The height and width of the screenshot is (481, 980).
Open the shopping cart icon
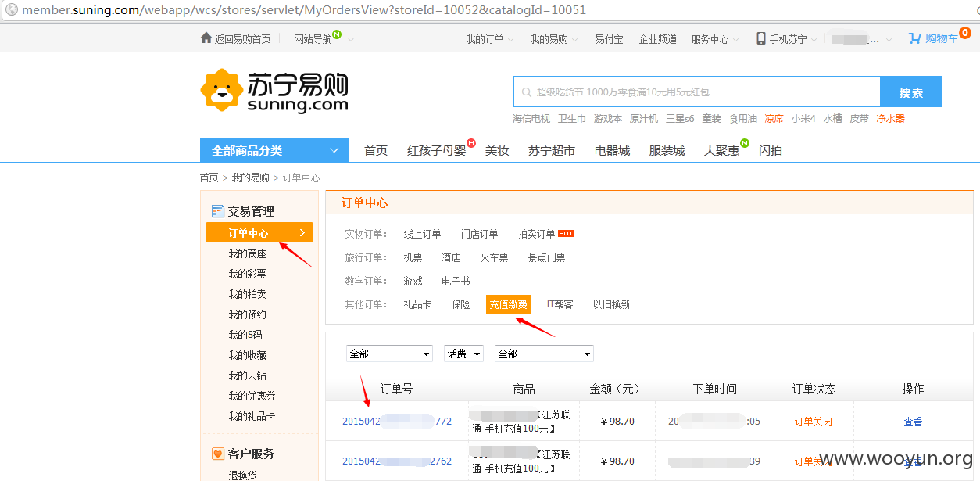pyautogui.click(x=914, y=38)
